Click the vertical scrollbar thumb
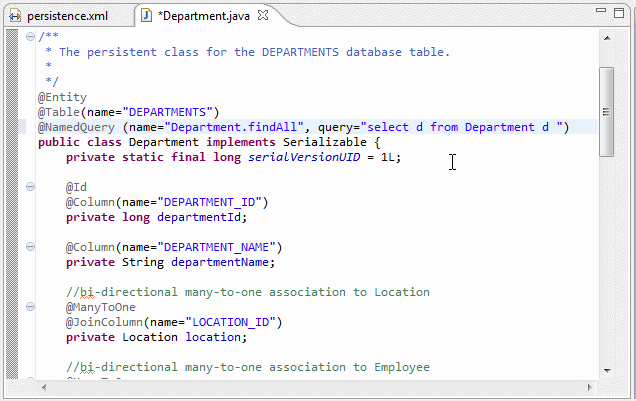The width and height of the screenshot is (636, 401). pos(606,112)
